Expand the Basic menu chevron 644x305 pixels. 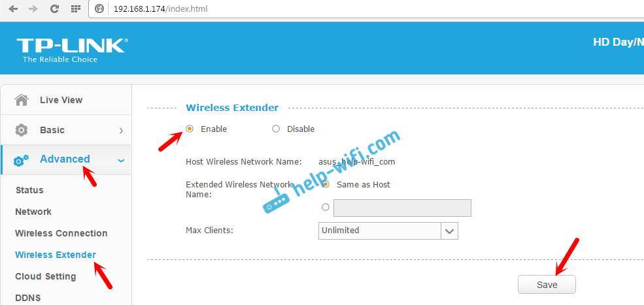click(121, 131)
